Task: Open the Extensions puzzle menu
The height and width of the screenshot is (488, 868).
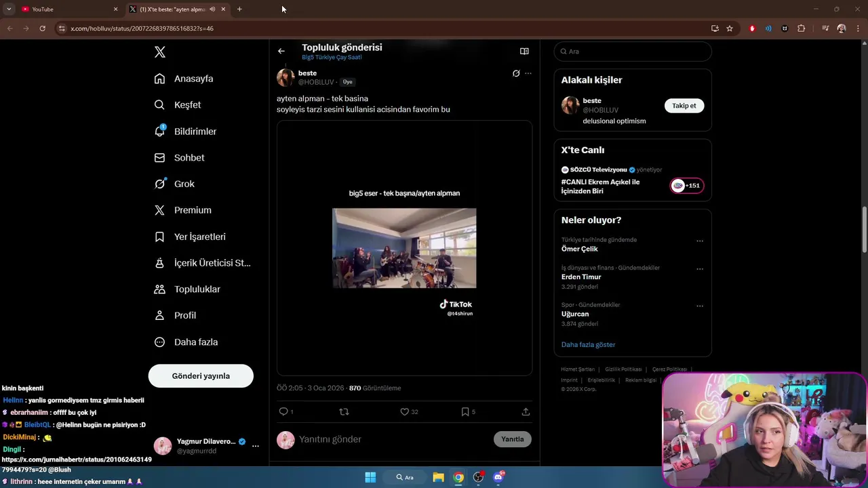Action: pos(802,28)
